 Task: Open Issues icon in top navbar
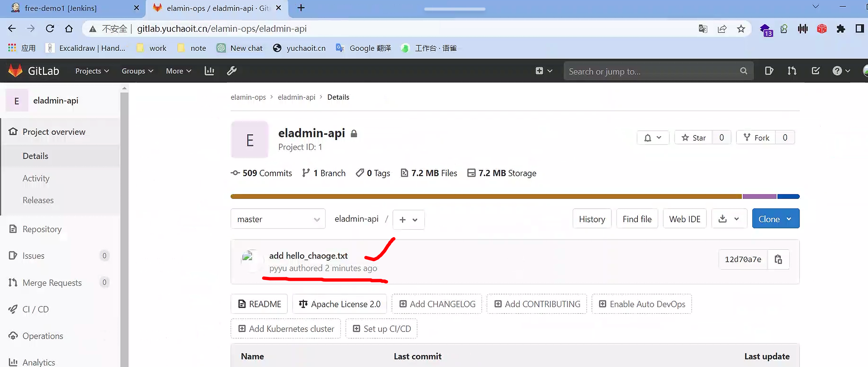point(769,71)
